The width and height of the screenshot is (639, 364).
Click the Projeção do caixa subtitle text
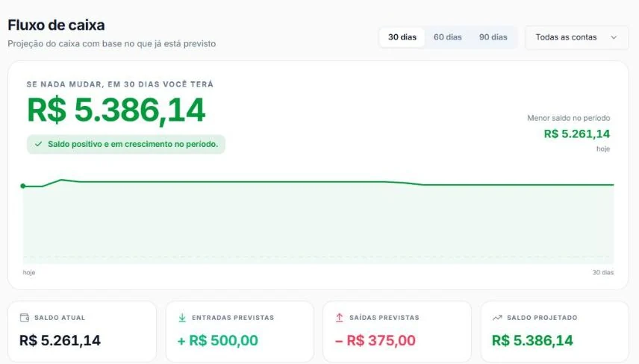[x=112, y=44]
